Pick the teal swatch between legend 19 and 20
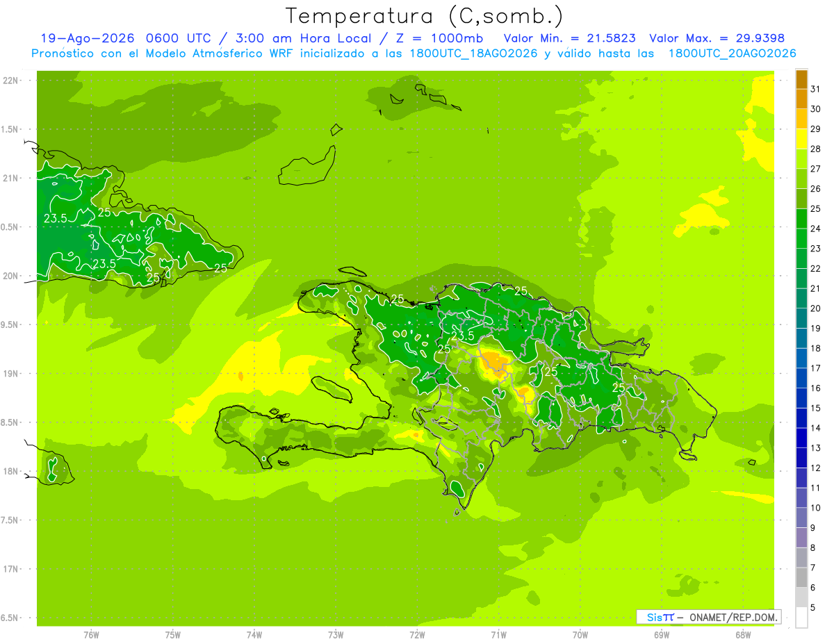This screenshot has height=644, width=834. [x=801, y=319]
